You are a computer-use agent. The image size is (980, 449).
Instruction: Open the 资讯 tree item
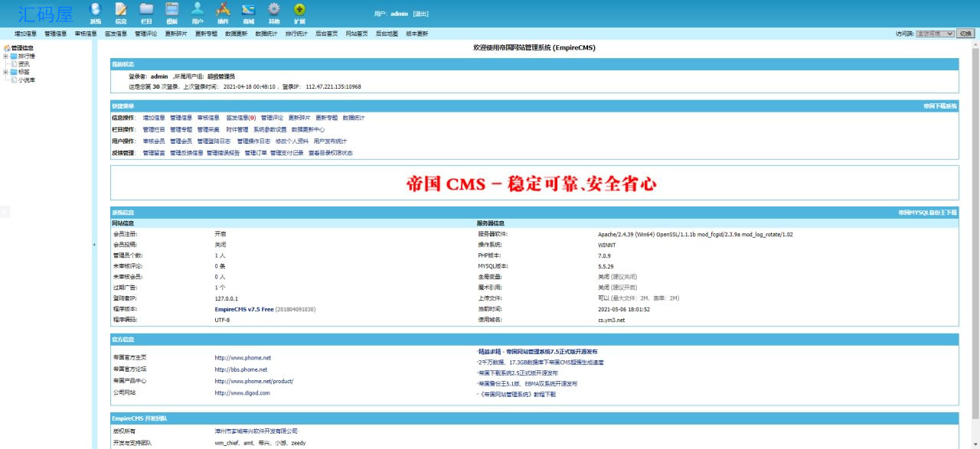pos(24,64)
